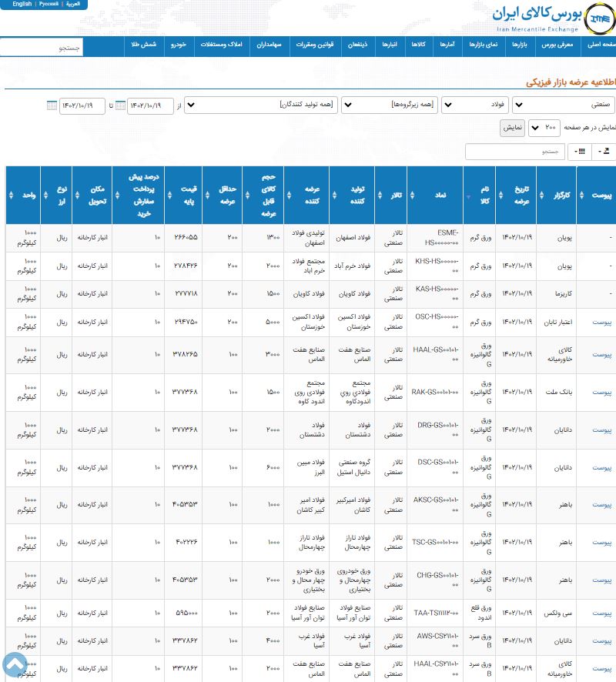Open پیوست link for AWS-CS row
This screenshot has height=682, width=616.
point(601,641)
